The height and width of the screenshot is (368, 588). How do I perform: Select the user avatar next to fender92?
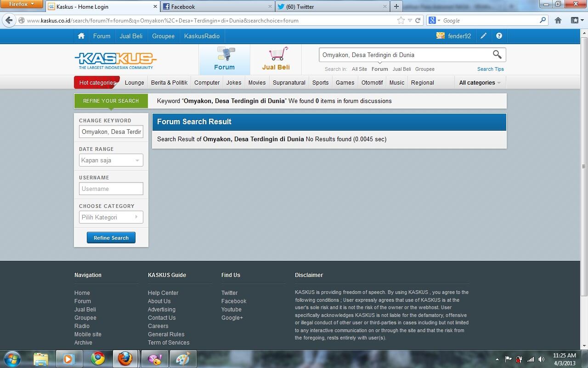point(440,36)
